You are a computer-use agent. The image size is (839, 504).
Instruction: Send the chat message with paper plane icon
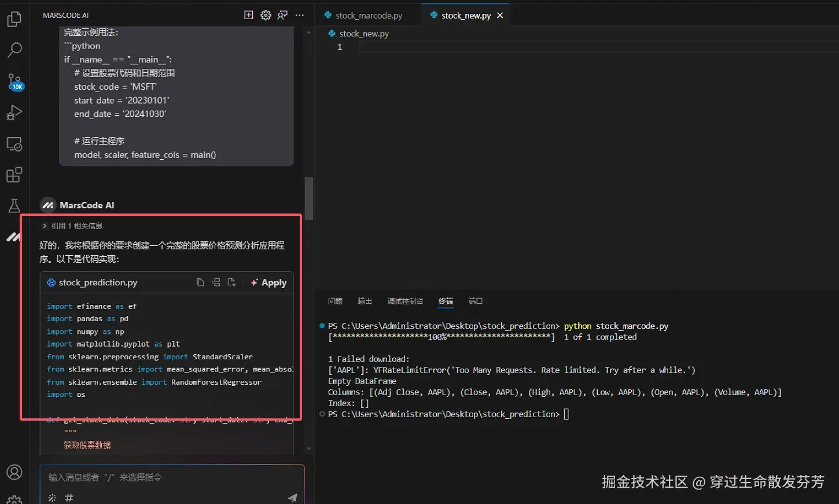pyautogui.click(x=292, y=498)
